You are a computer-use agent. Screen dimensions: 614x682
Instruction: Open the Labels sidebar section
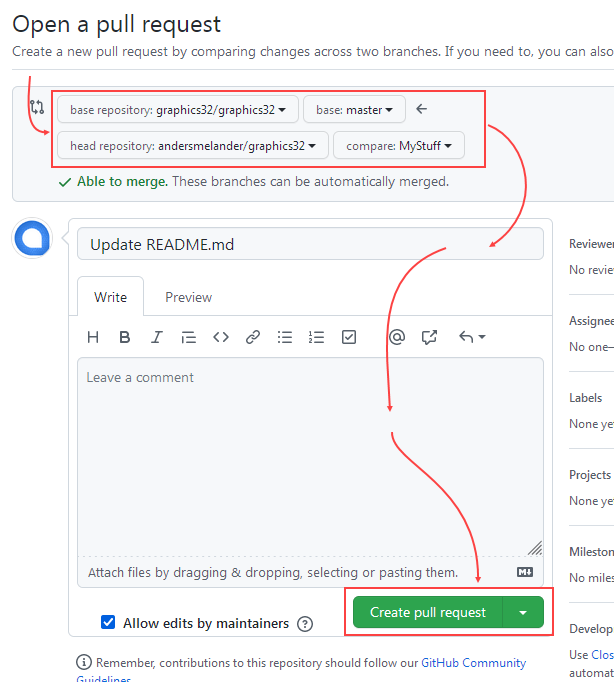pyautogui.click(x=585, y=398)
